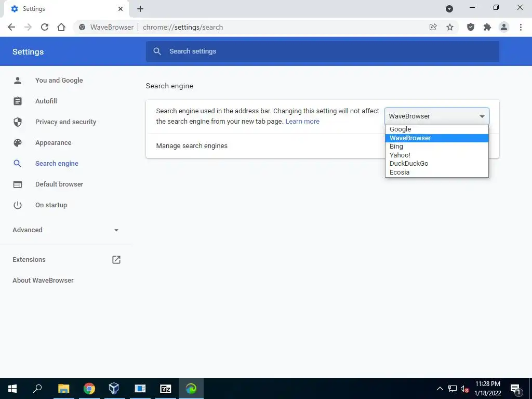Click the forward navigation arrow

click(28, 27)
